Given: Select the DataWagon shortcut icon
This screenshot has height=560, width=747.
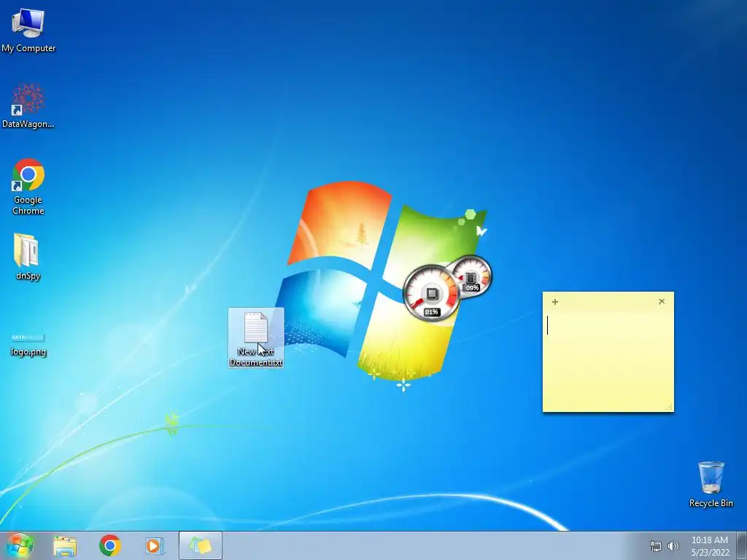Looking at the screenshot, I should [28, 106].
